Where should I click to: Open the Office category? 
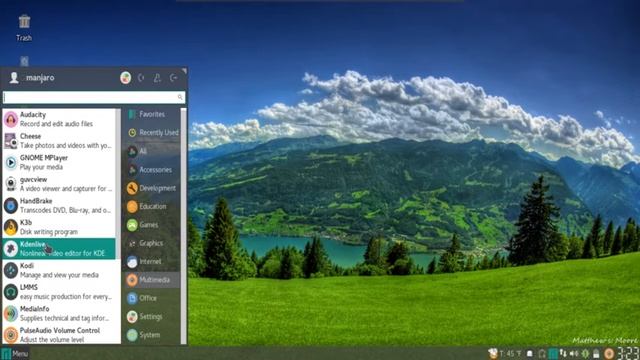click(151, 298)
